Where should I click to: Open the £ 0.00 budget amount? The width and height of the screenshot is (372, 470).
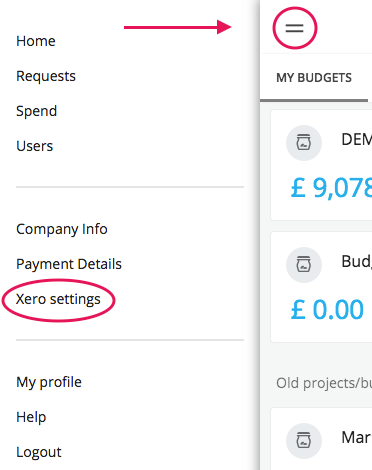coord(327,310)
